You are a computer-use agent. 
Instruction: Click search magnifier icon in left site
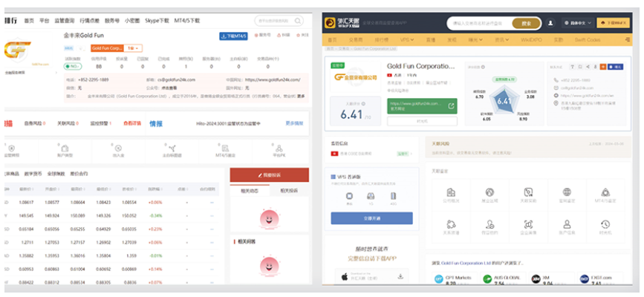coord(298,20)
